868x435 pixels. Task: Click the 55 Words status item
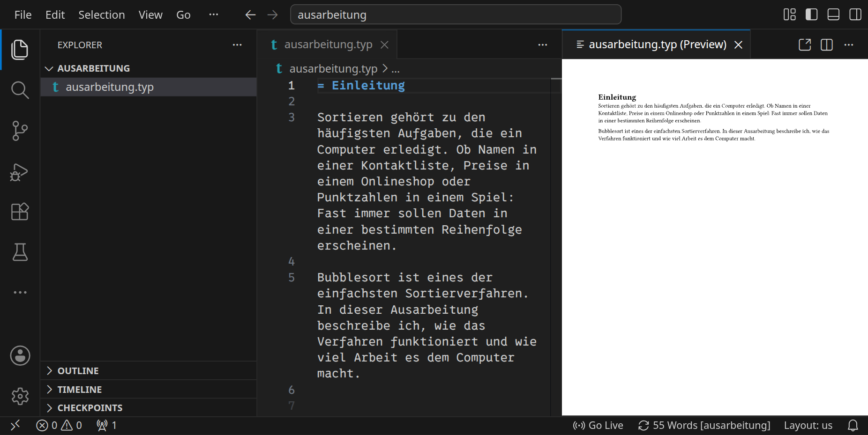point(704,425)
